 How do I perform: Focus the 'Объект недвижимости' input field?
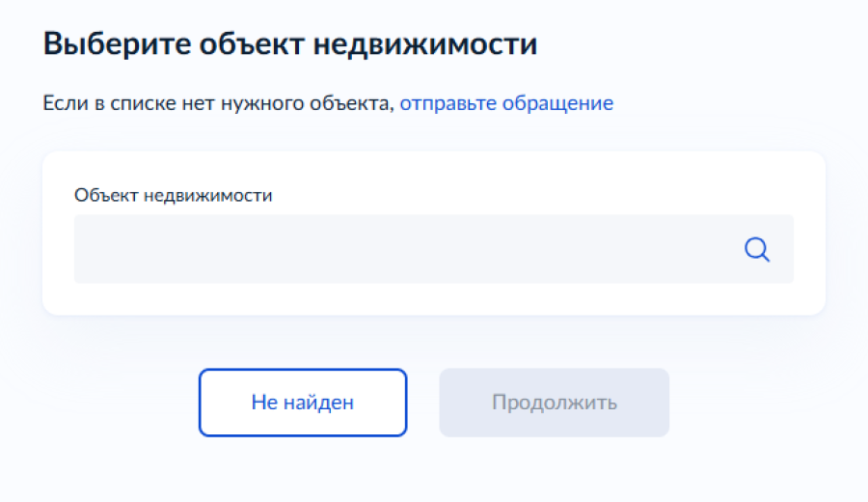click(434, 249)
